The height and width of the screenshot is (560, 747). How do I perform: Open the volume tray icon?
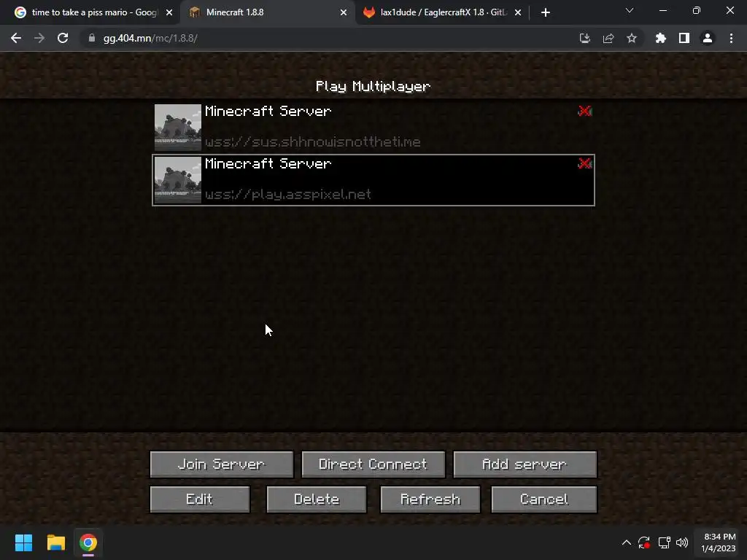click(x=682, y=542)
